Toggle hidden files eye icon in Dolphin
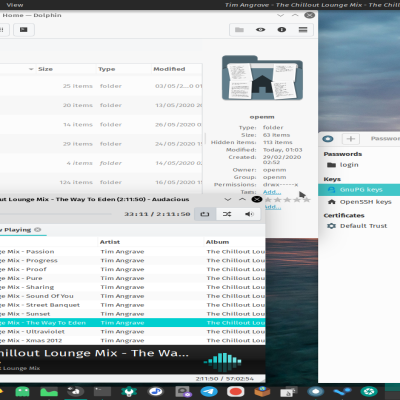 pos(260,30)
